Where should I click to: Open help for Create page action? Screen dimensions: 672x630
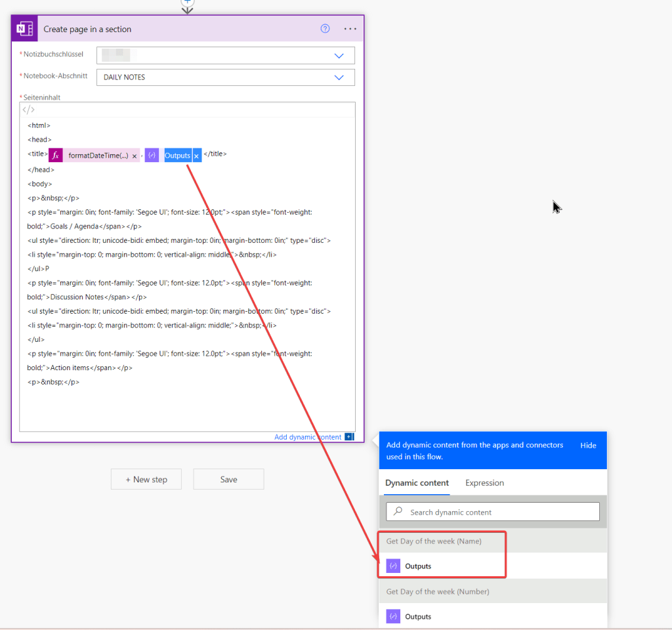[325, 29]
